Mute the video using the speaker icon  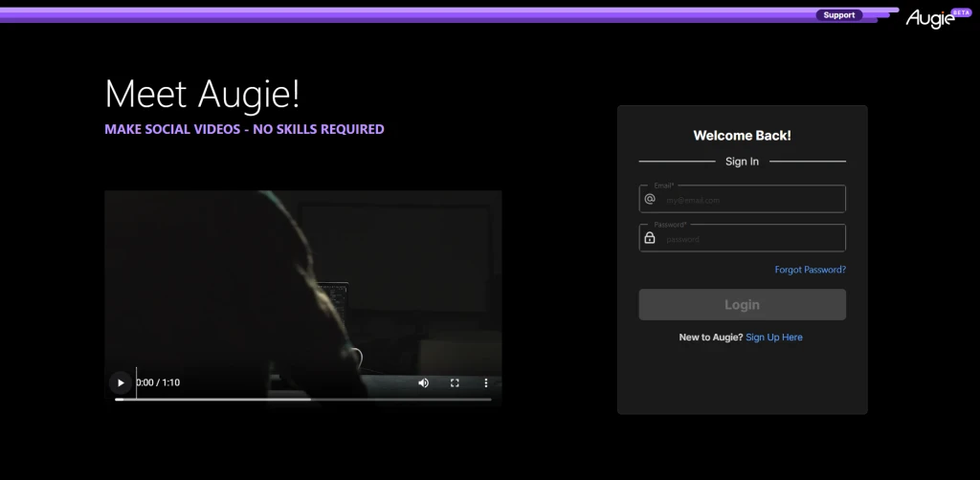tap(423, 382)
